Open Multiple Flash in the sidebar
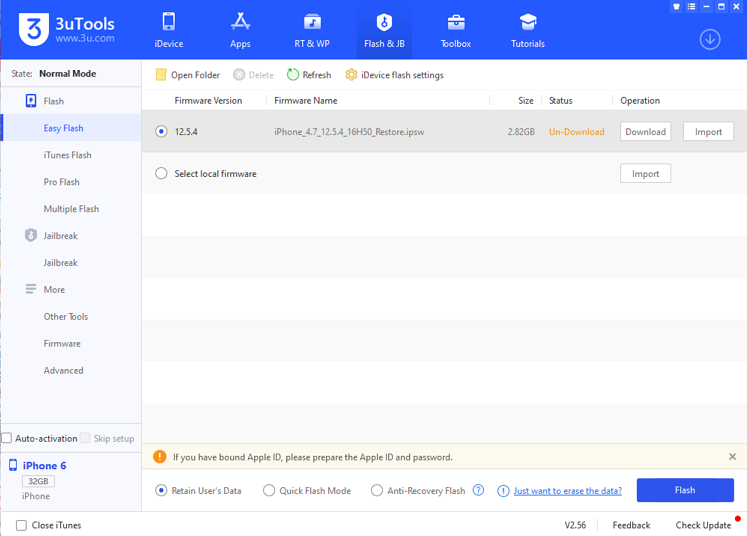 (71, 209)
